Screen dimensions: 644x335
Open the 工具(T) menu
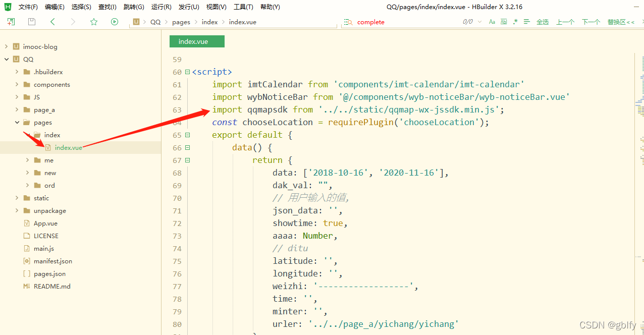[x=243, y=7]
